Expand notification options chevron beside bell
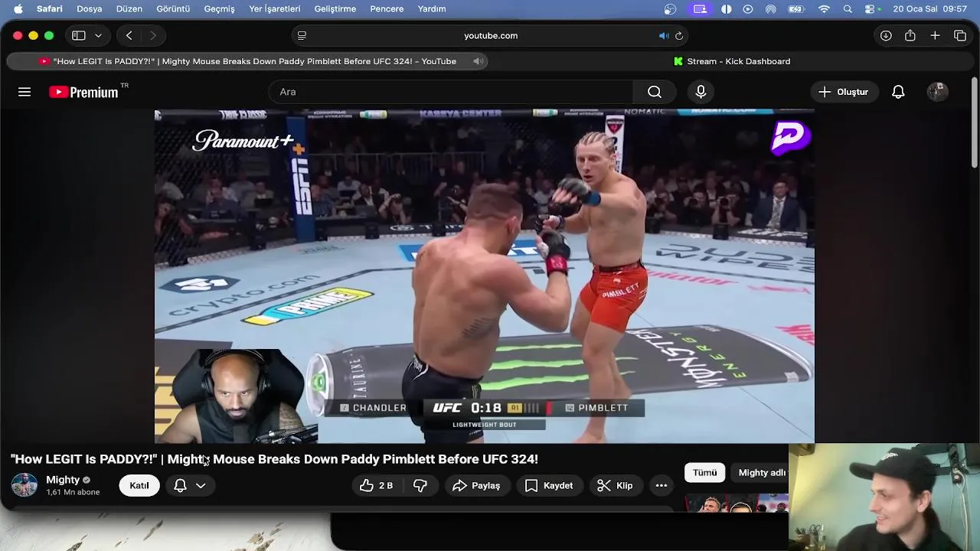 201,485
